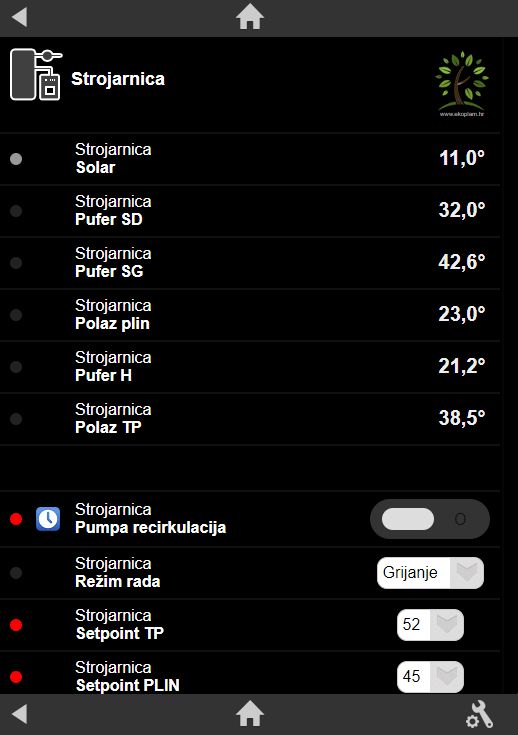Open settings via the wrench icon
The width and height of the screenshot is (518, 735).
click(480, 714)
